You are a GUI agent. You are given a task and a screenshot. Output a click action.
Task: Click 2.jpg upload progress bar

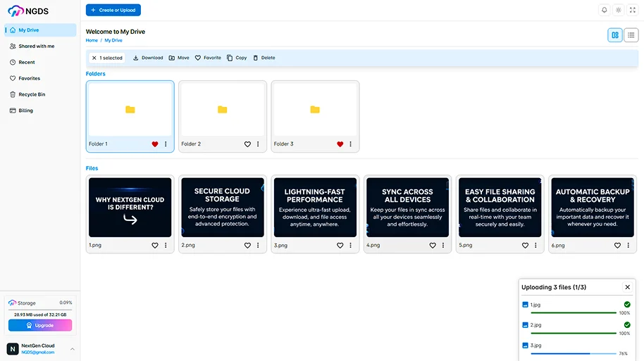pos(574,333)
